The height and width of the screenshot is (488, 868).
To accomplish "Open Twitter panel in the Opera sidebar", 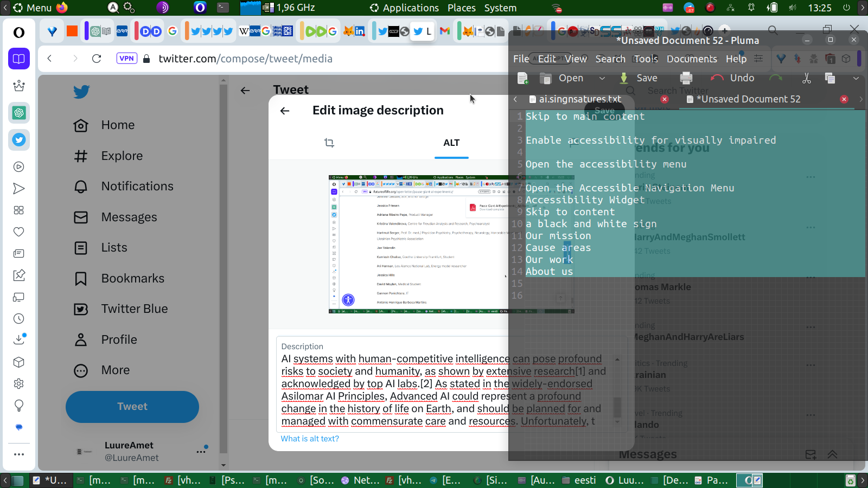I will pos(19,140).
